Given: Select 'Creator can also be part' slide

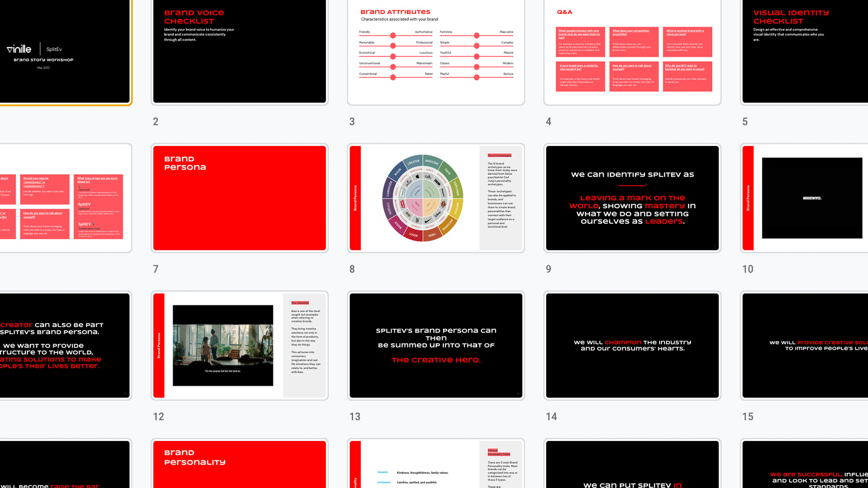Looking at the screenshot, I should click(x=65, y=345).
